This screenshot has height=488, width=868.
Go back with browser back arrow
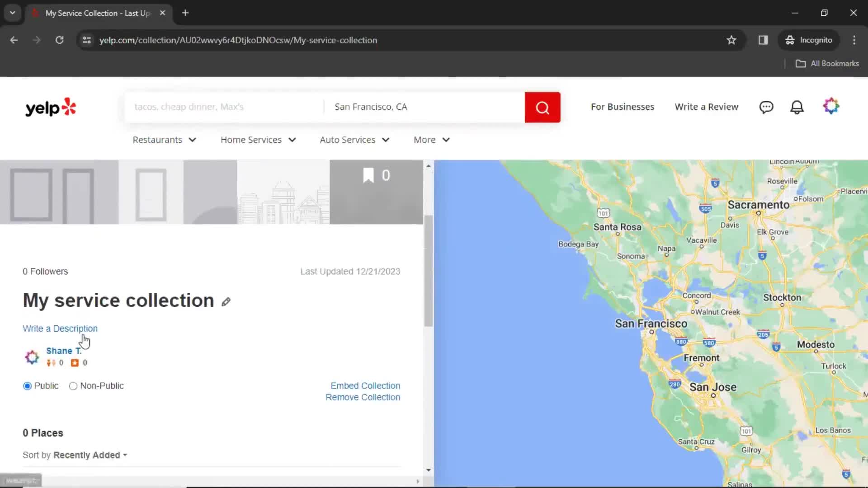(x=14, y=40)
